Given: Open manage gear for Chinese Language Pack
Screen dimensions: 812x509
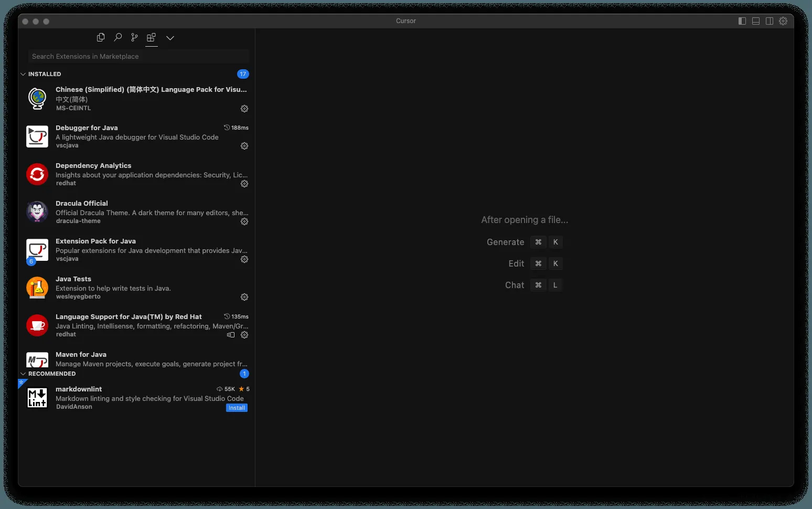Looking at the screenshot, I should pos(244,109).
